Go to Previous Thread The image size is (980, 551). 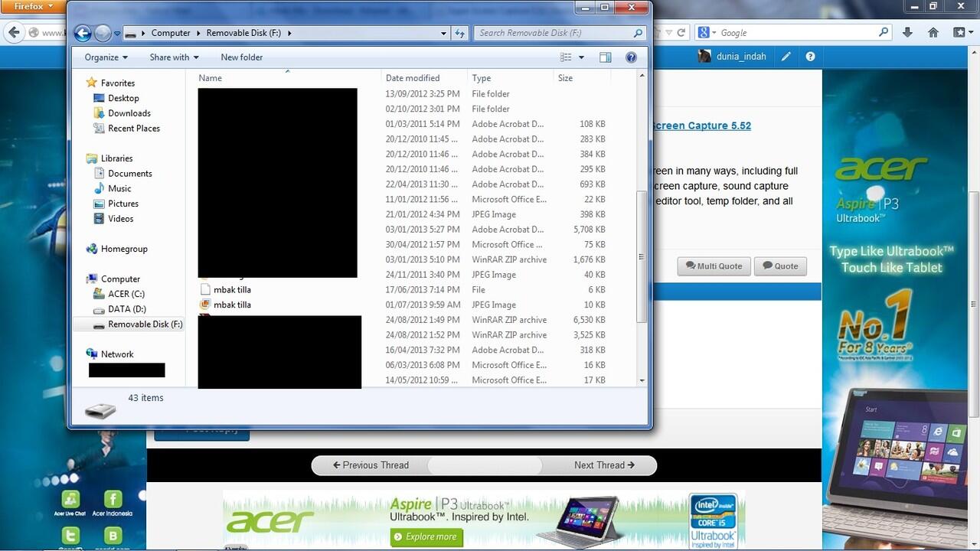click(x=371, y=465)
